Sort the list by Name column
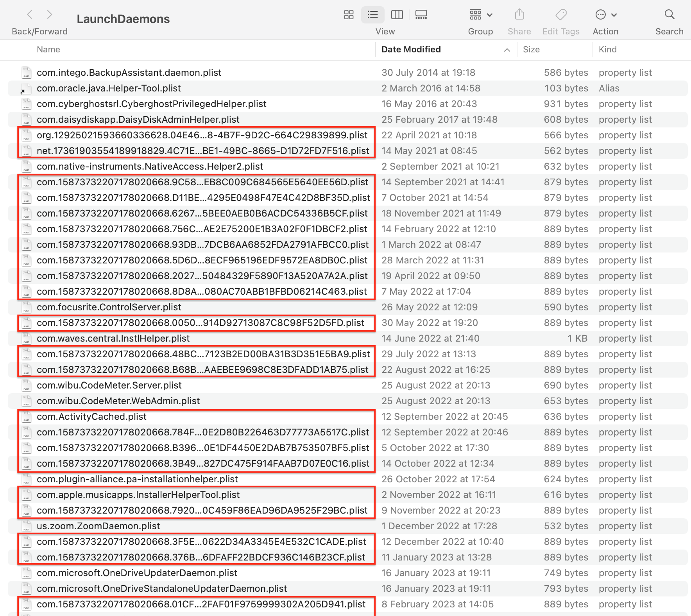This screenshot has width=691, height=616. 48,50
